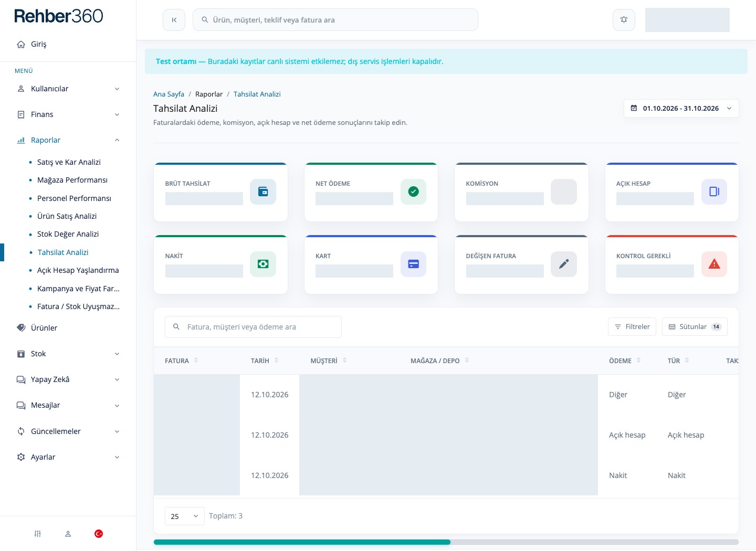The image size is (756, 551).
Task: Sort table by the Ödeme column
Action: click(x=625, y=361)
